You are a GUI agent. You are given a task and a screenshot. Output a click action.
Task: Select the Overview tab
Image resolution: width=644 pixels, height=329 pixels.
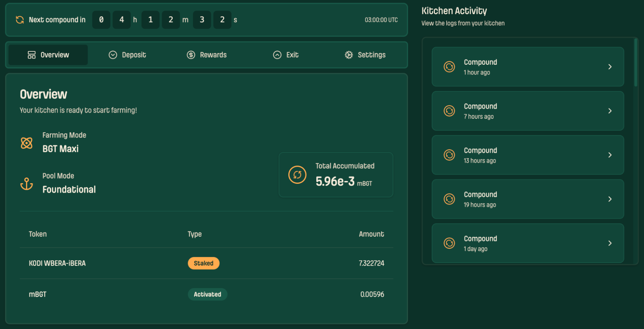click(x=48, y=55)
